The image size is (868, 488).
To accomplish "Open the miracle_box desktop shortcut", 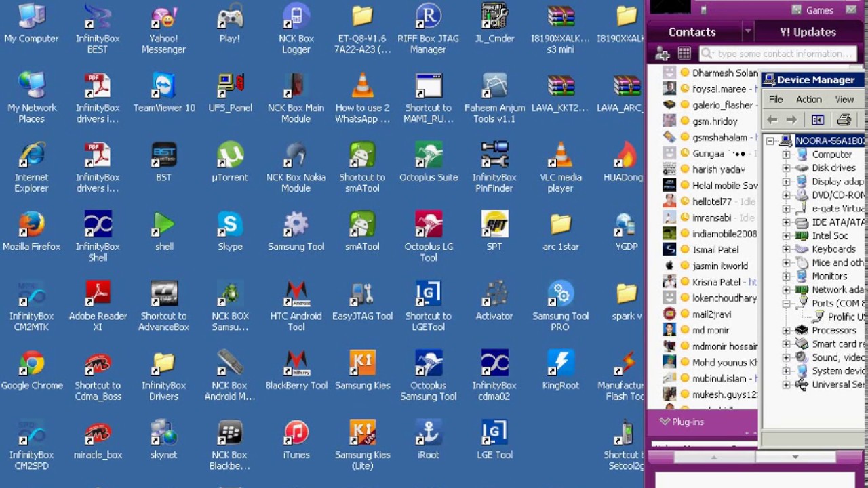I will [x=98, y=439].
